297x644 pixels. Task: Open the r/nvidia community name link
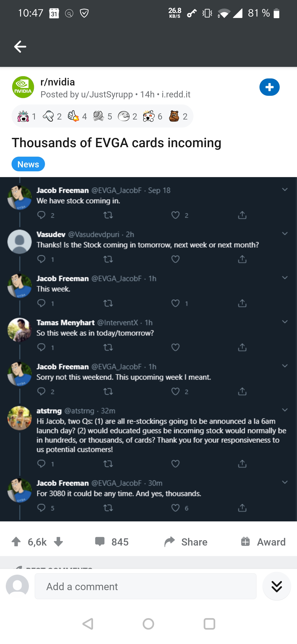pyautogui.click(x=58, y=82)
